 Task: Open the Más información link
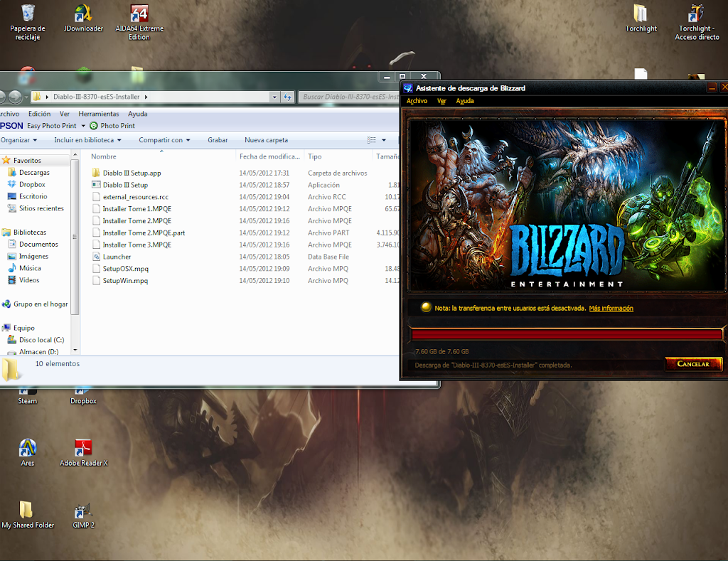(611, 308)
